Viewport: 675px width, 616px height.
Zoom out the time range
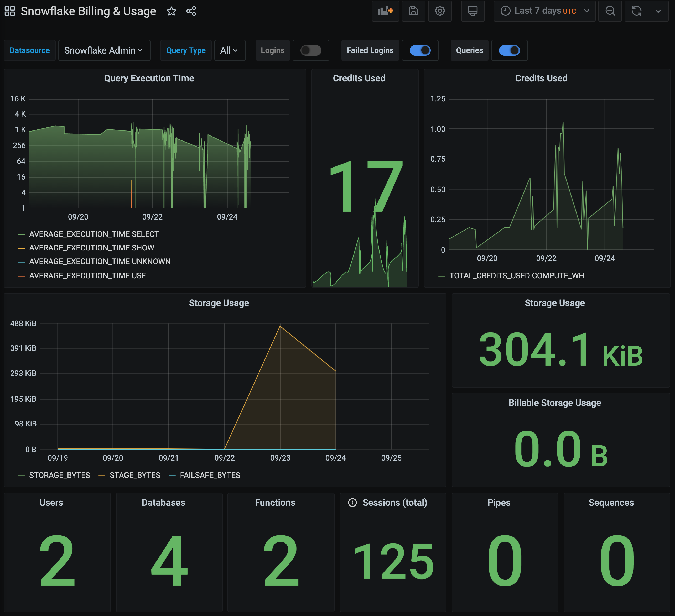click(610, 11)
